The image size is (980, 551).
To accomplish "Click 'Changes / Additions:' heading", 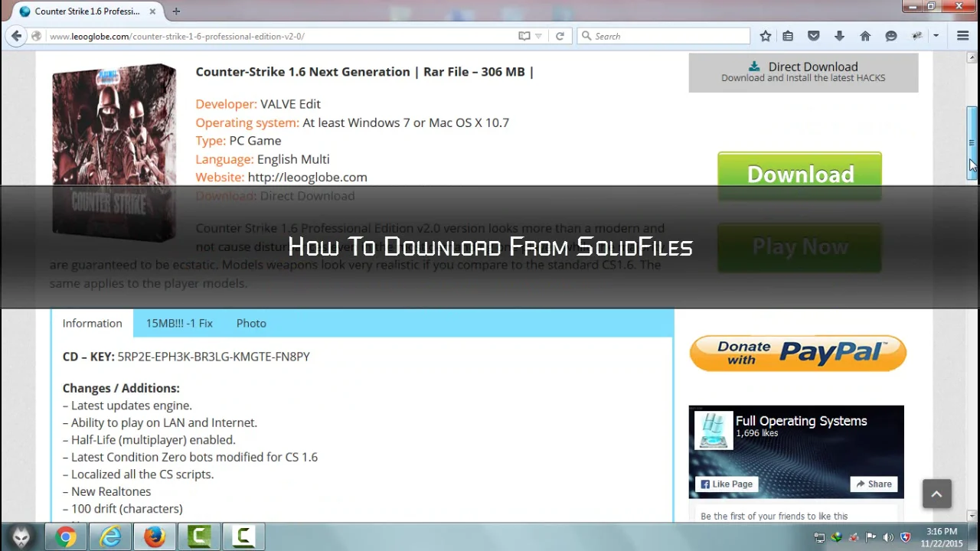I will [x=121, y=388].
